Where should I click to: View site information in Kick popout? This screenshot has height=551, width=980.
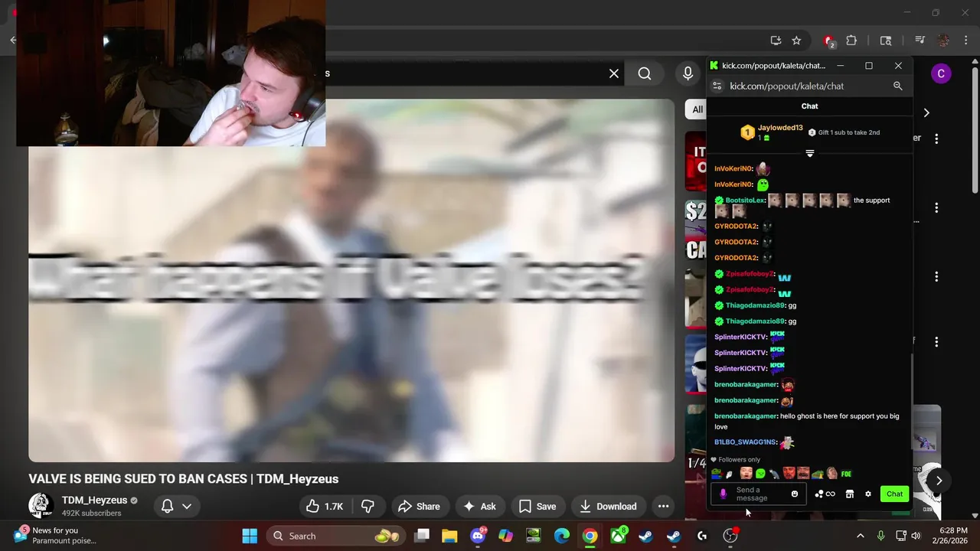pos(717,86)
